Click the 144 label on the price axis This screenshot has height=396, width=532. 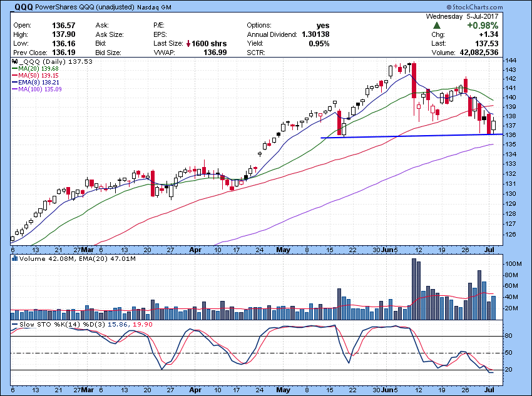click(x=511, y=61)
